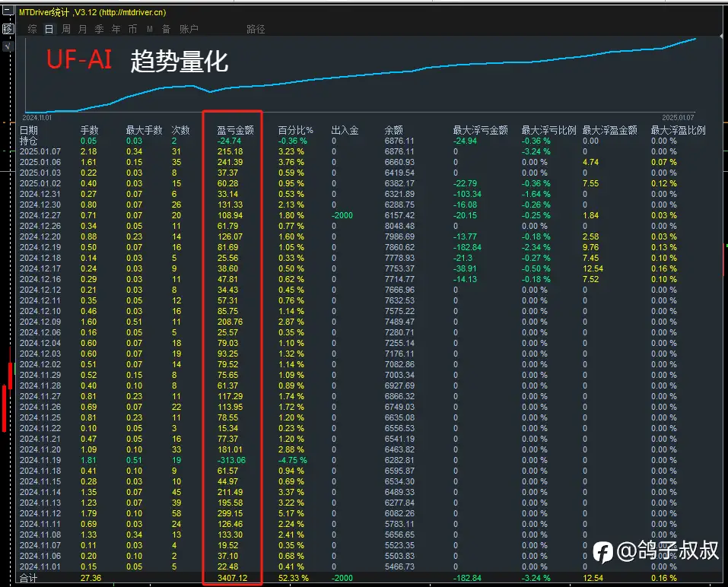Viewport: 728px width, 587px height.
Task: Click the 最大浮亏金额 column header
Action: (x=480, y=130)
